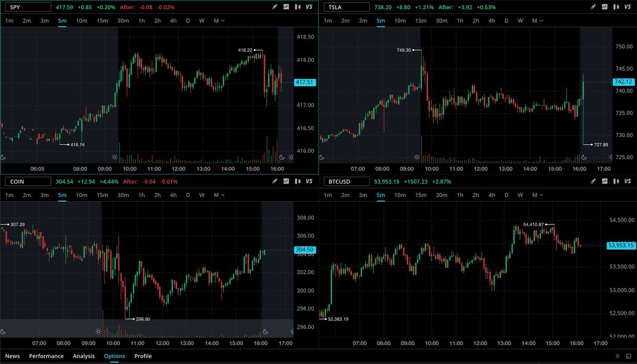Set SPY chart to 1h interval
This screenshot has width=637, height=364.
coord(141,21)
